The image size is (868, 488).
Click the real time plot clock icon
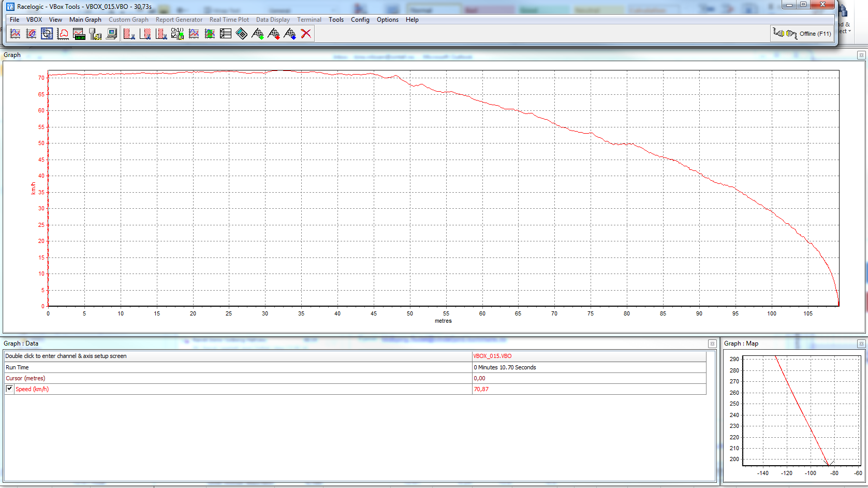pyautogui.click(x=79, y=34)
